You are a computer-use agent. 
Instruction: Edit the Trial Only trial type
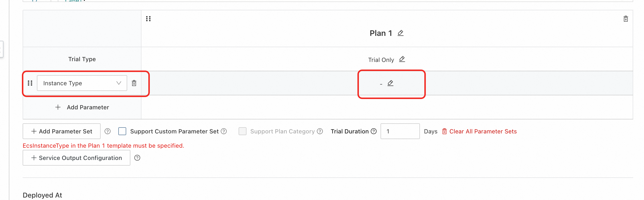point(402,59)
